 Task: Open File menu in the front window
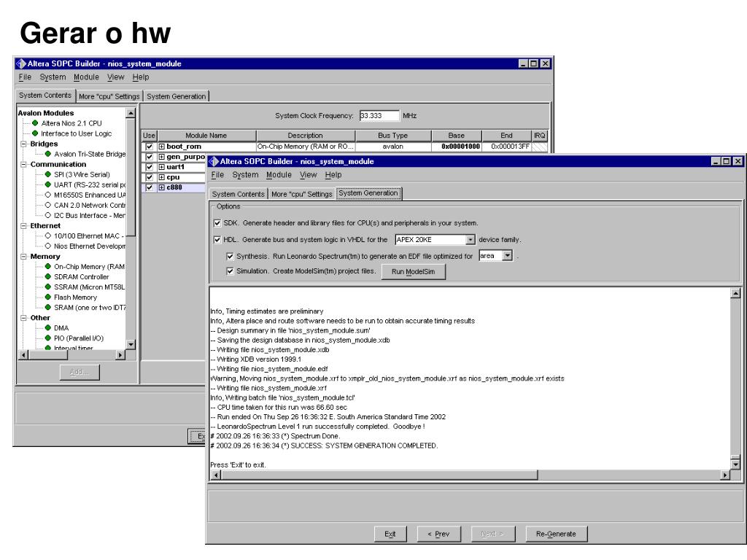click(217, 175)
